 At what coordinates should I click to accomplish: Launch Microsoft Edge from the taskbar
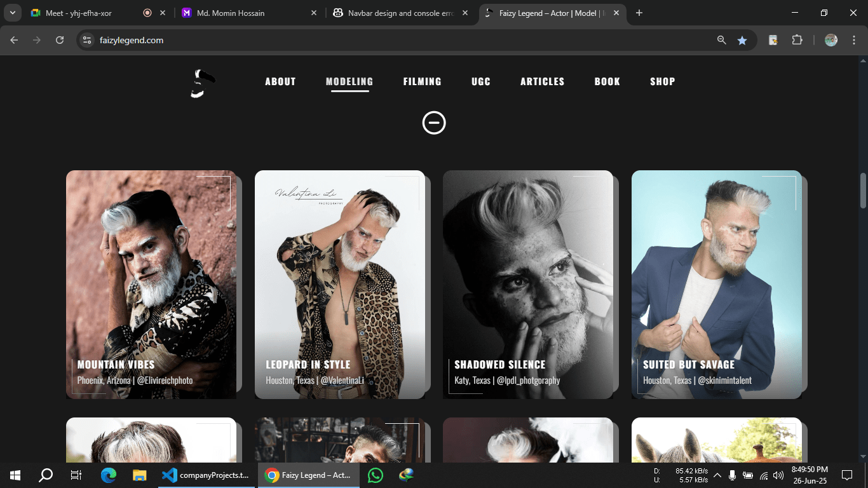pos(109,475)
